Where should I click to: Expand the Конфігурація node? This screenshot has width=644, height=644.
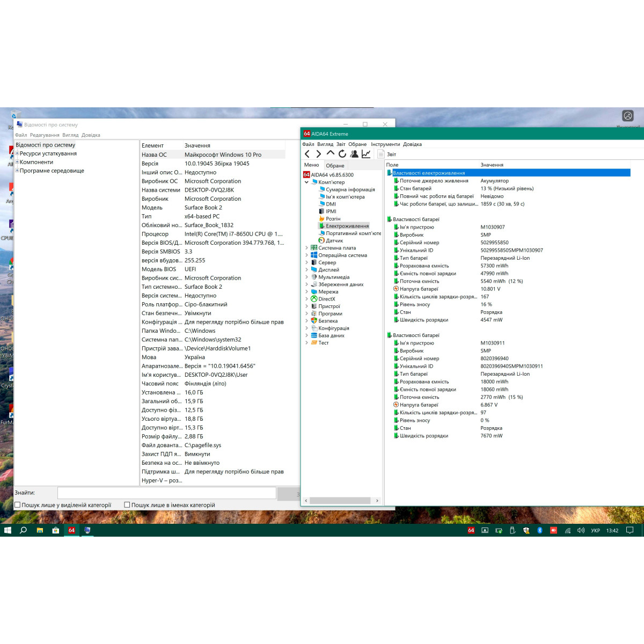tap(306, 328)
